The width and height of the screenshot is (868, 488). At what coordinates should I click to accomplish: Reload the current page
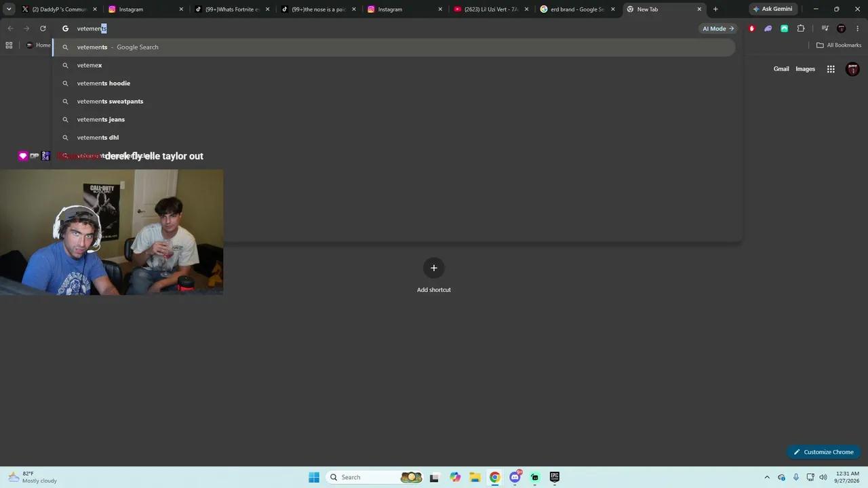pos(43,28)
